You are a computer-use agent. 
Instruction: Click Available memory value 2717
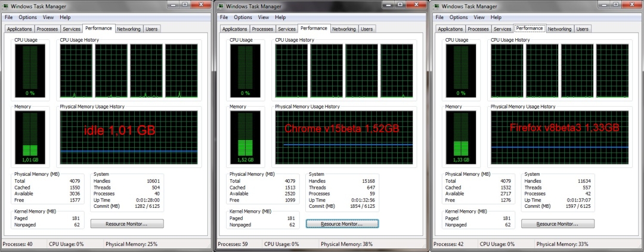[x=505, y=194]
